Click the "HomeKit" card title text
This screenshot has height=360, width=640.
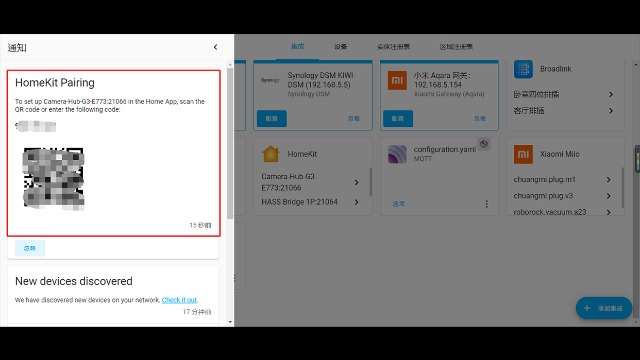[x=302, y=154]
